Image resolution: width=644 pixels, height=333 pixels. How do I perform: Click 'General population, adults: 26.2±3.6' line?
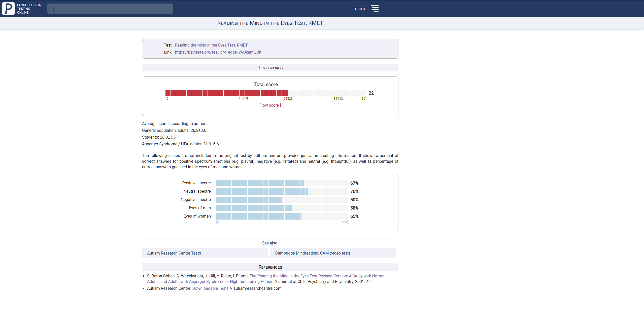point(174,130)
